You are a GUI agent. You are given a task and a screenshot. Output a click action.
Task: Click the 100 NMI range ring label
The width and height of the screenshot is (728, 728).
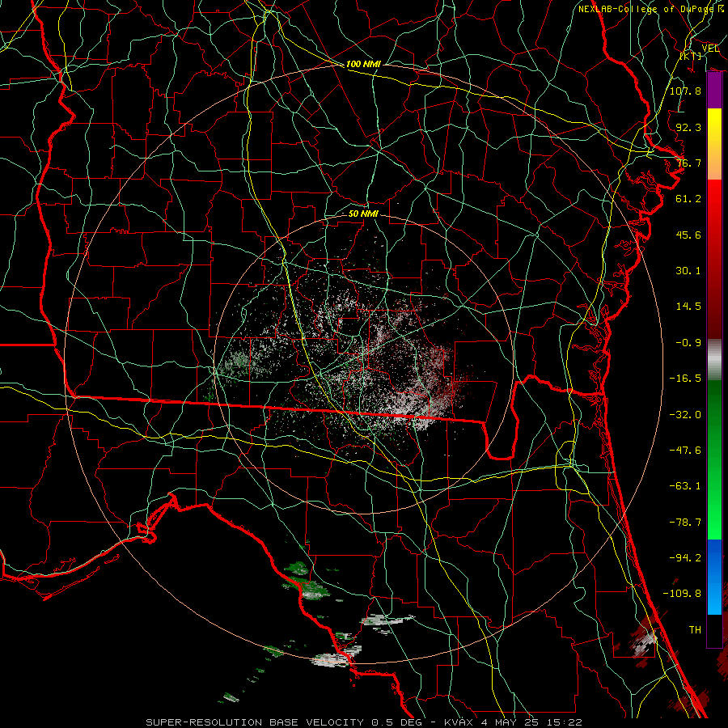[363, 64]
